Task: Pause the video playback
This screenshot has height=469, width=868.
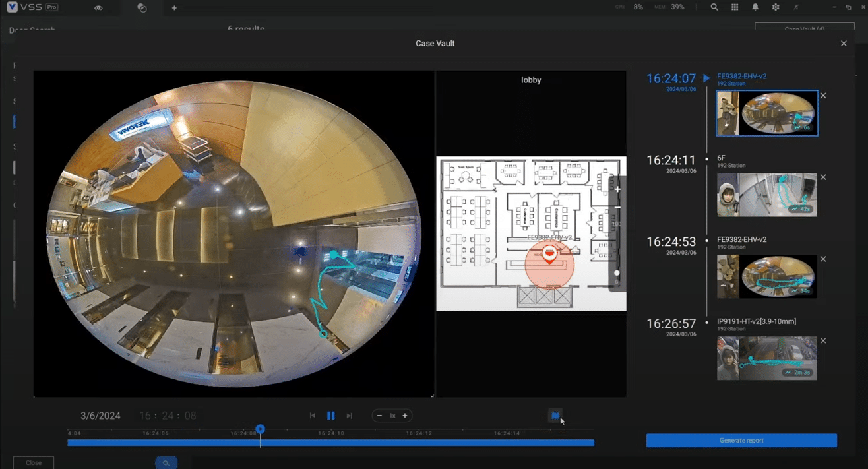Action: 330,416
